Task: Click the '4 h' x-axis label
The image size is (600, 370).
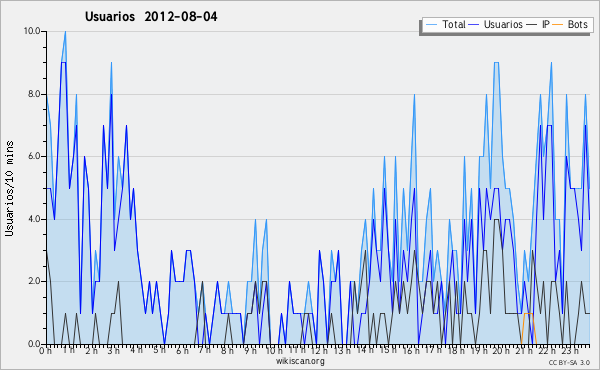Action: coord(136,351)
